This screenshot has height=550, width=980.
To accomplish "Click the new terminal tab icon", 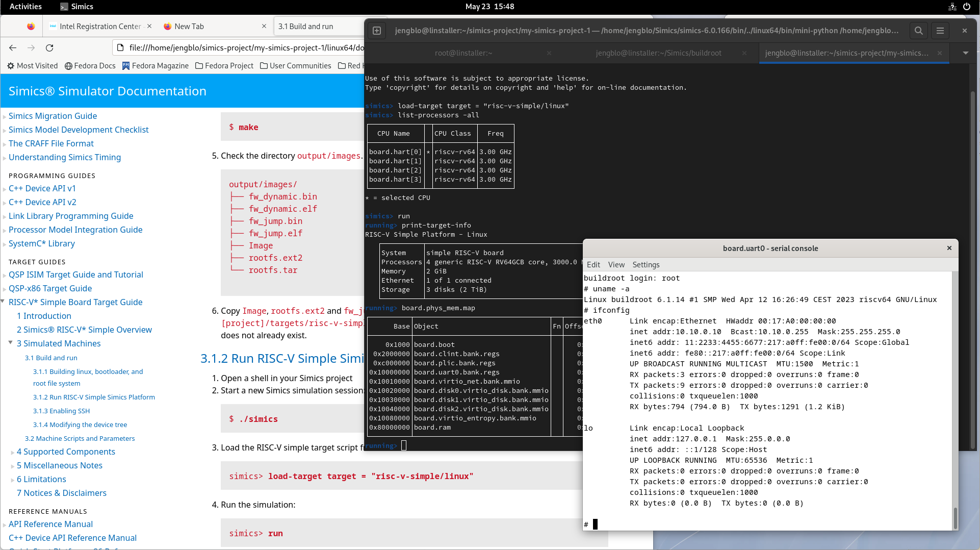I will [x=377, y=31].
